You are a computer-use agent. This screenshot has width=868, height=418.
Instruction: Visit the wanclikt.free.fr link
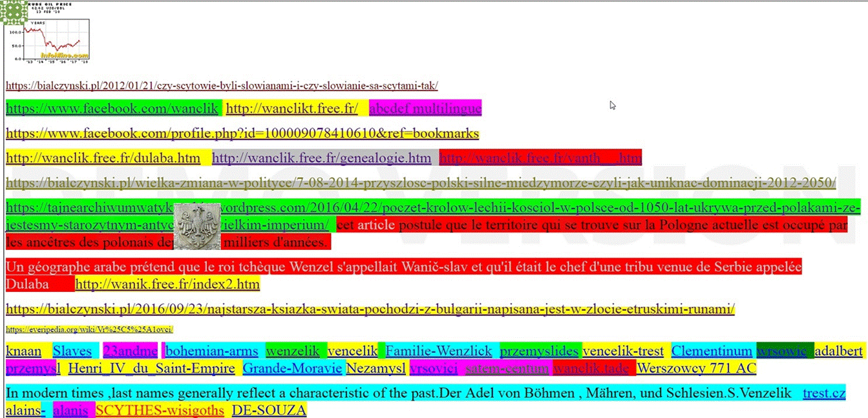tap(291, 109)
